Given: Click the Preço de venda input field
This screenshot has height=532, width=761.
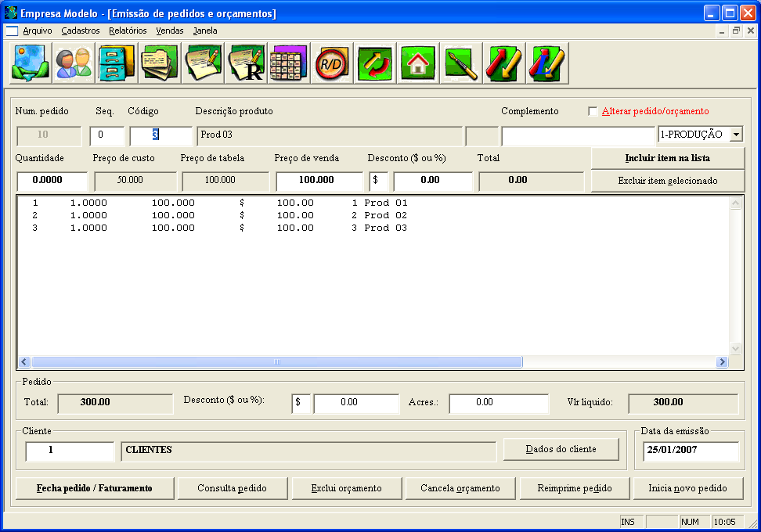Looking at the screenshot, I should click(319, 181).
